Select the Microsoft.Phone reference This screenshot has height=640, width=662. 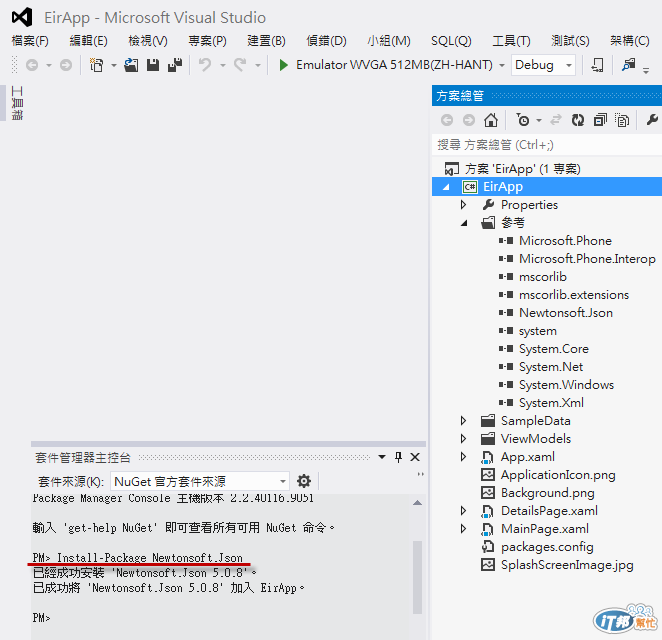pos(565,241)
